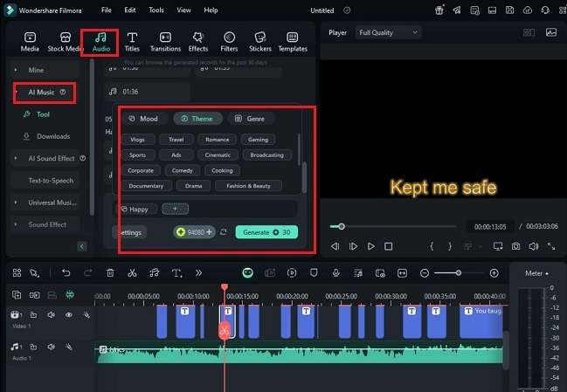The height and width of the screenshot is (392, 567).
Task: Open the File menu
Action: coord(107,10)
